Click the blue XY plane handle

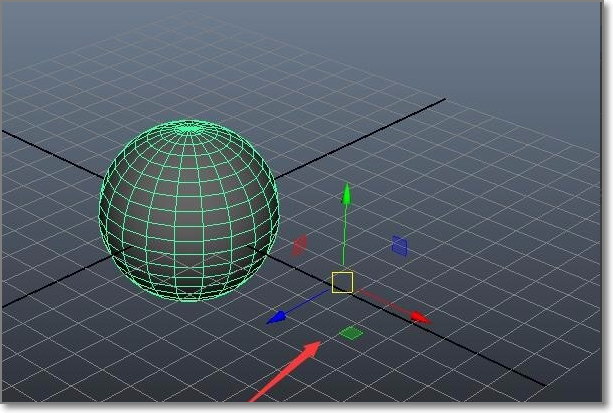coord(400,246)
